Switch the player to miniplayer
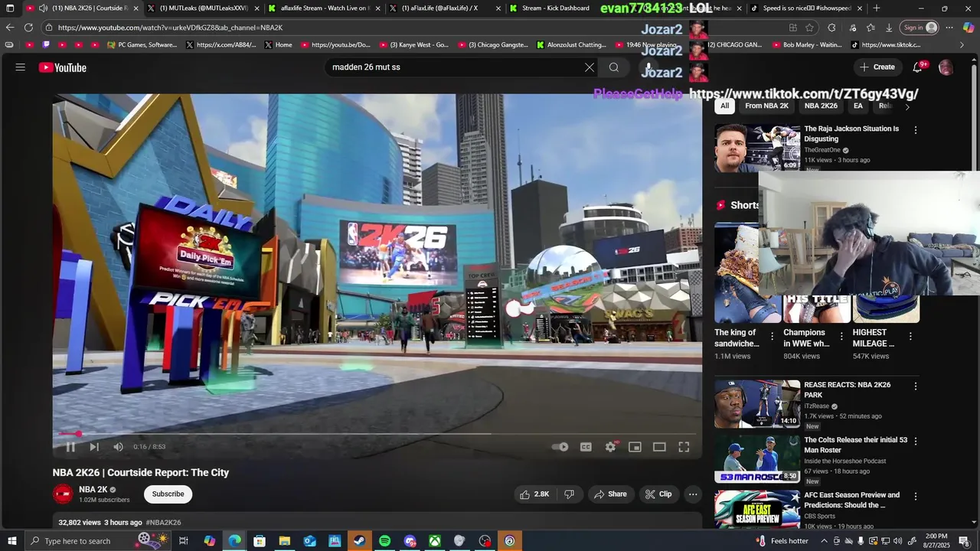The height and width of the screenshot is (551, 980). (635, 447)
